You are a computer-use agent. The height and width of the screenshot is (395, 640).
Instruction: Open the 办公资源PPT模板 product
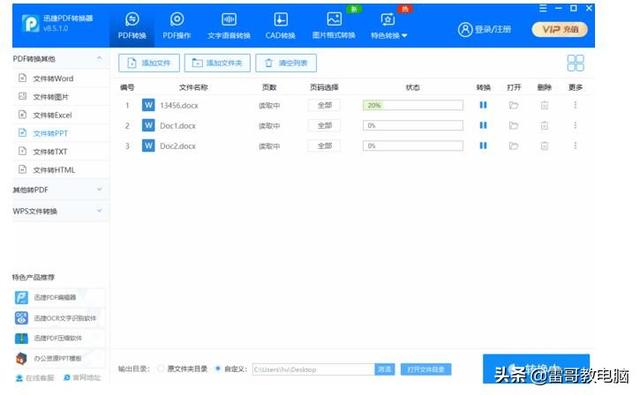tap(59, 358)
